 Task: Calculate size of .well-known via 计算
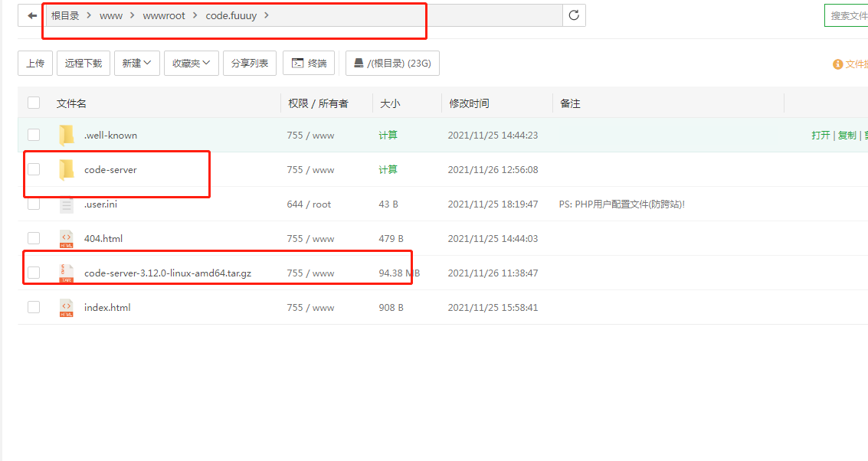pos(388,135)
